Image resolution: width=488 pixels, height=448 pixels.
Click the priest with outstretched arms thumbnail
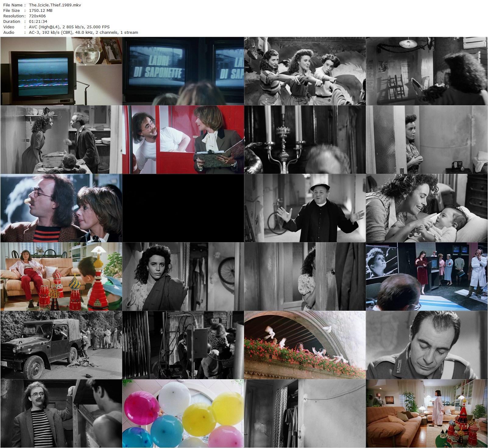click(x=305, y=208)
